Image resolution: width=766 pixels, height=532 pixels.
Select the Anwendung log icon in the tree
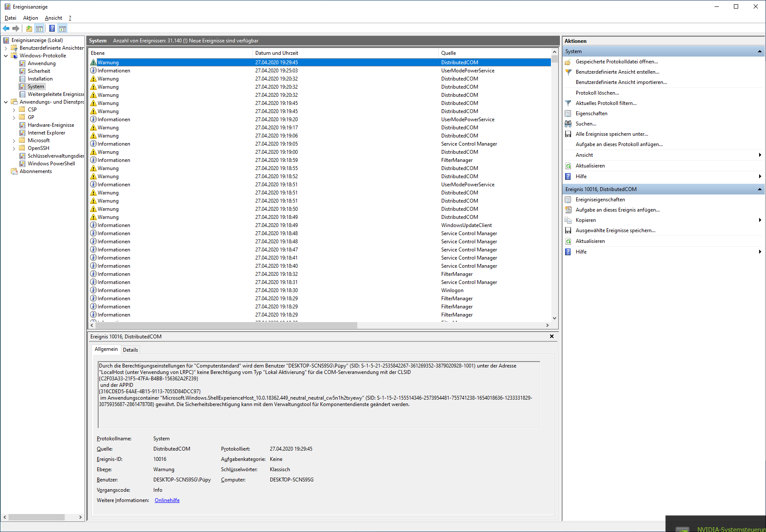[22, 63]
